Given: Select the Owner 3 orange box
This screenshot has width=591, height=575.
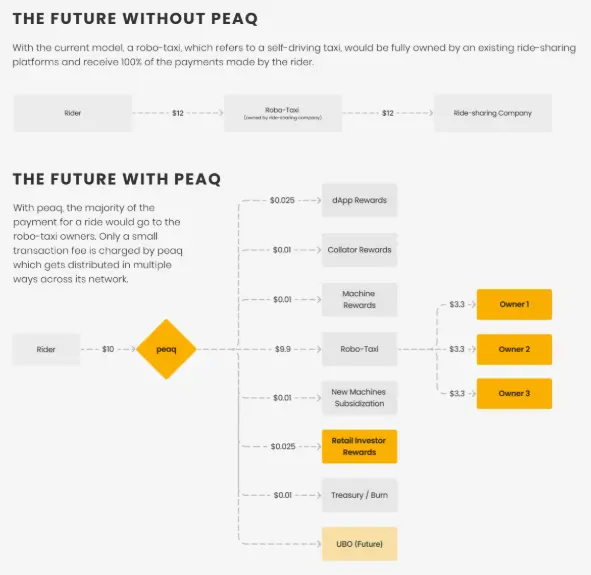Looking at the screenshot, I should 514,393.
